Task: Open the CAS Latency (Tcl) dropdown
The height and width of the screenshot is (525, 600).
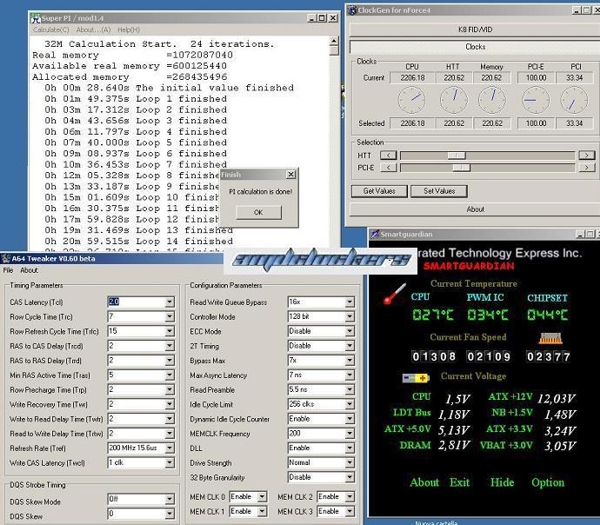Action: pos(169,301)
